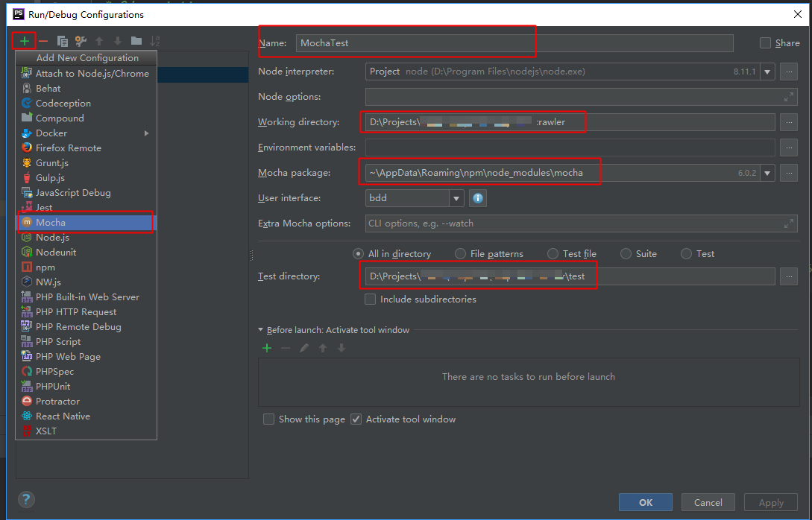The image size is (812, 520).
Task: Click the Move Up arrow in top toolbar
Action: click(99, 41)
